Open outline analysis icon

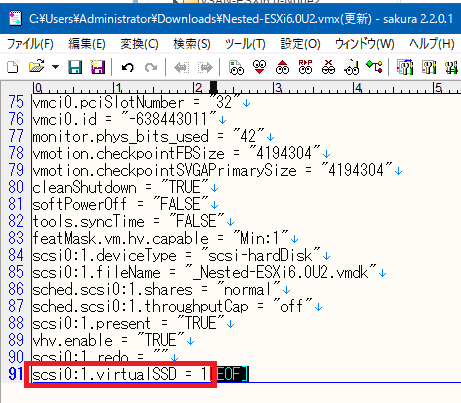pyautogui.click(x=374, y=66)
